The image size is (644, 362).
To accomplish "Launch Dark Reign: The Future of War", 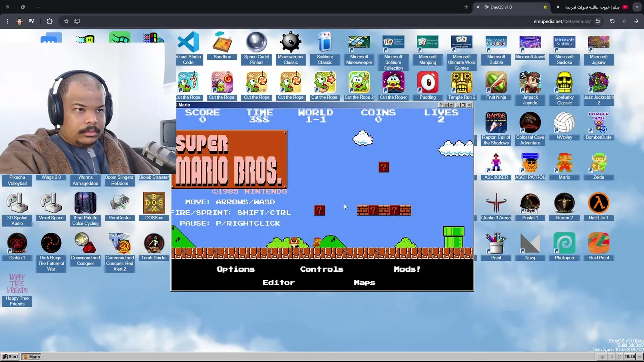I will point(51,252).
